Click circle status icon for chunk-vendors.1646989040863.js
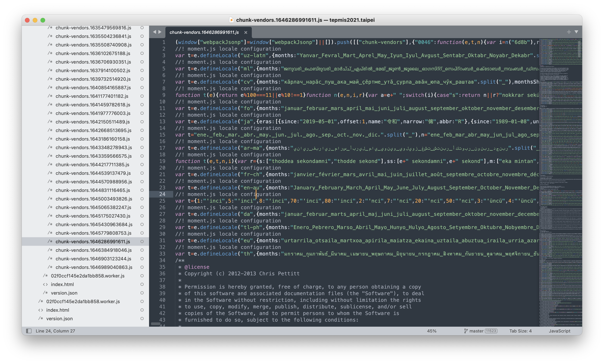 click(142, 267)
